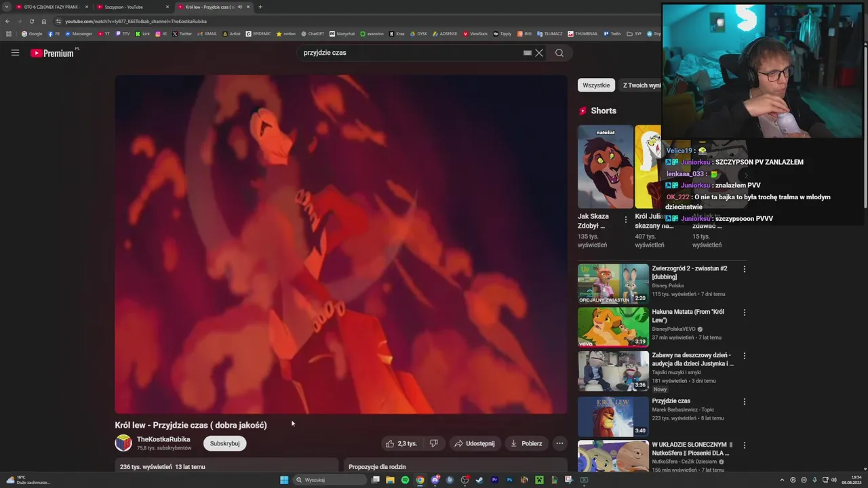Image resolution: width=868 pixels, height=488 pixels.
Task: Open Chrome from the taskbar
Action: [420, 480]
